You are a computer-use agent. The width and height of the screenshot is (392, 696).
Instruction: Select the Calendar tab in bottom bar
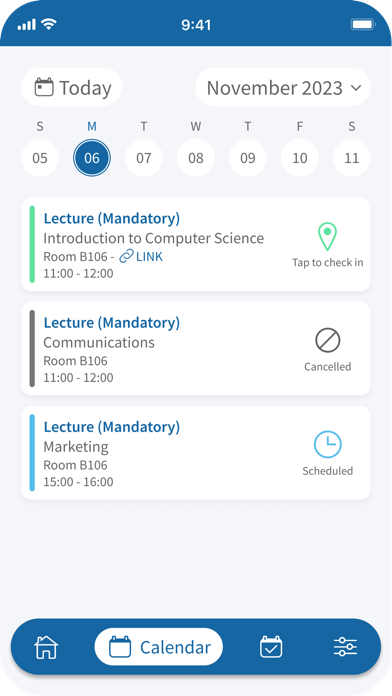[x=158, y=647]
